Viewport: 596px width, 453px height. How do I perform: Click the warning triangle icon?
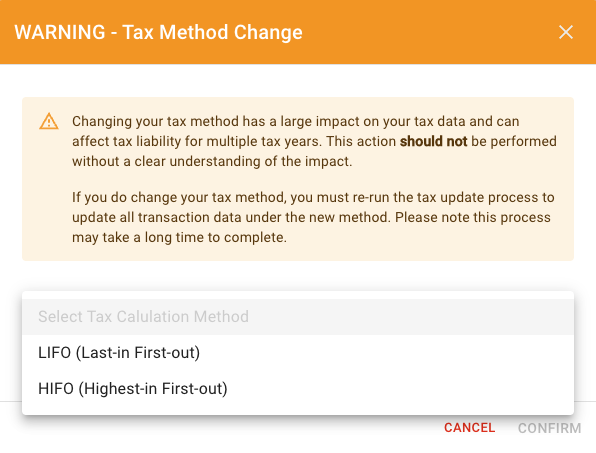[x=49, y=122]
